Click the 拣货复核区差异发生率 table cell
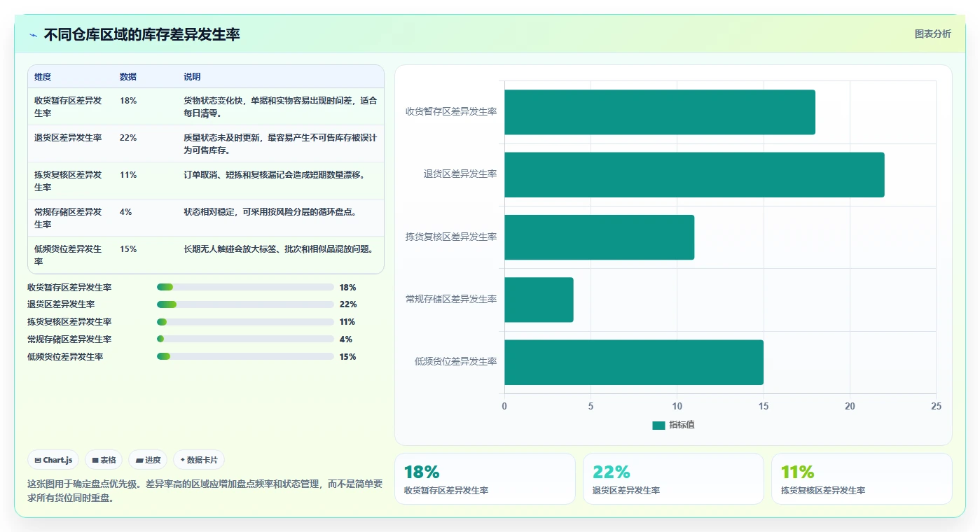This screenshot has width=980, height=532. 70,181
